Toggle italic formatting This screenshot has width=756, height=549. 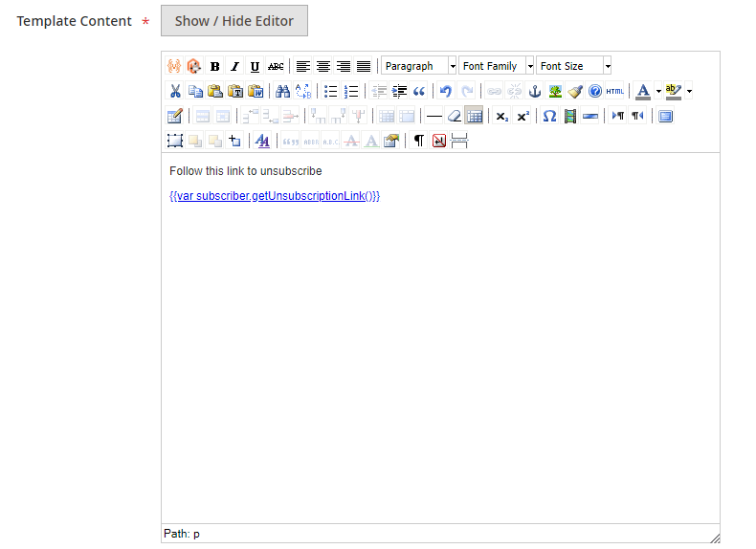point(234,66)
